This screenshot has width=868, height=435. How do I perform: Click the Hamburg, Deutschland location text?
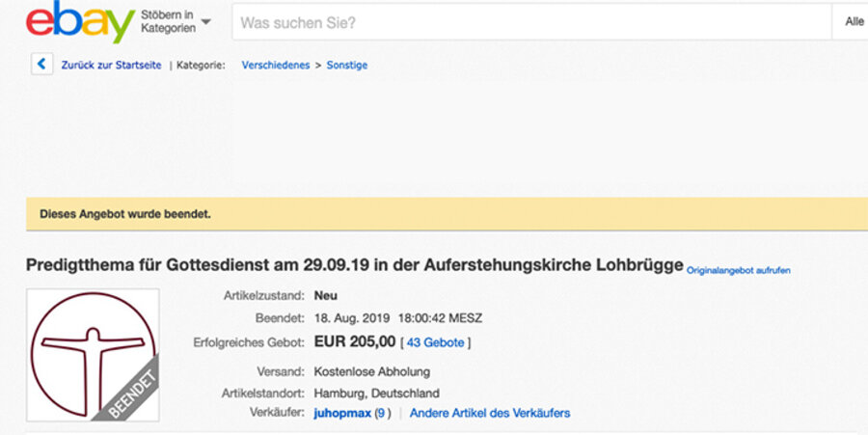[376, 394]
